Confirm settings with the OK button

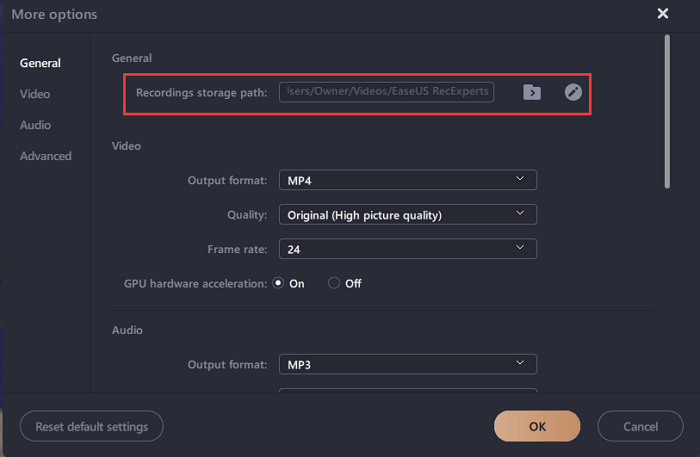click(x=537, y=426)
